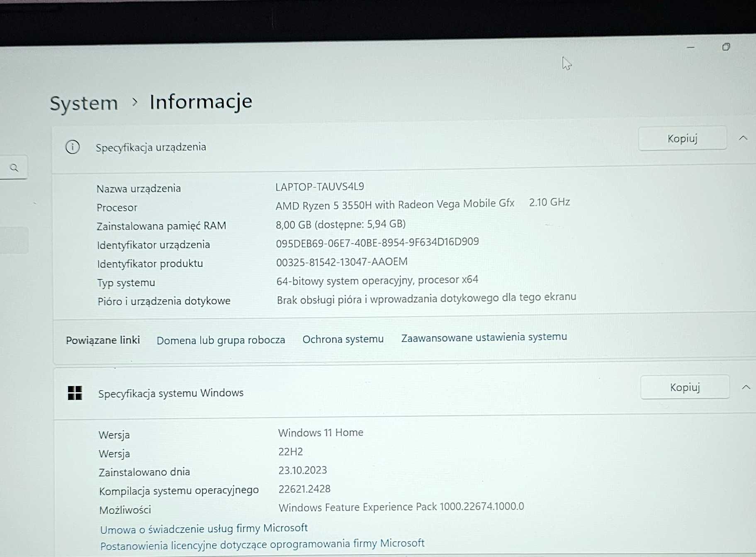The height and width of the screenshot is (557, 756).
Task: Select device ID 095DEB69-06E7-40BE-8954-9F634D16D909
Action: pos(377,242)
